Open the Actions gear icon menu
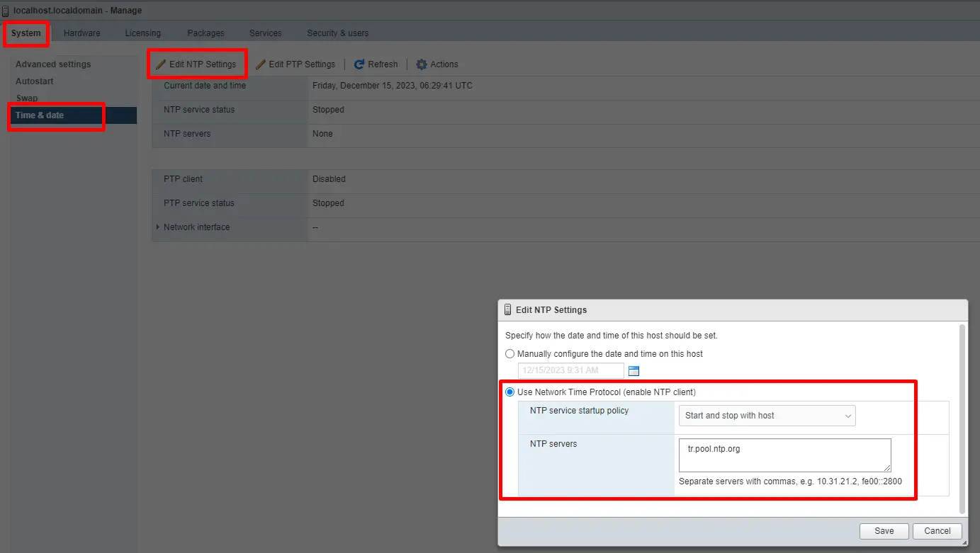Screen dimensions: 980x553 [422, 64]
